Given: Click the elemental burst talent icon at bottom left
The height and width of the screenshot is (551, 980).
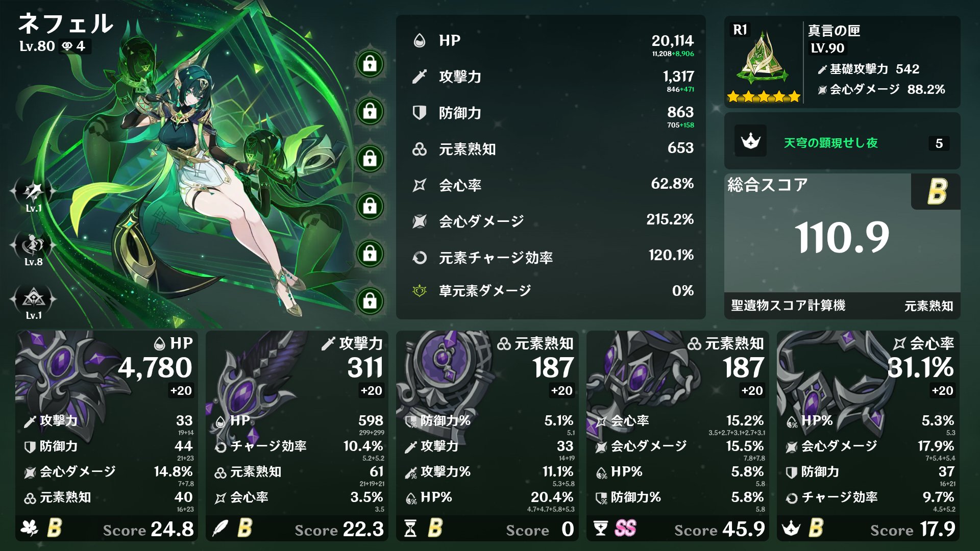Looking at the screenshot, I should [34, 299].
